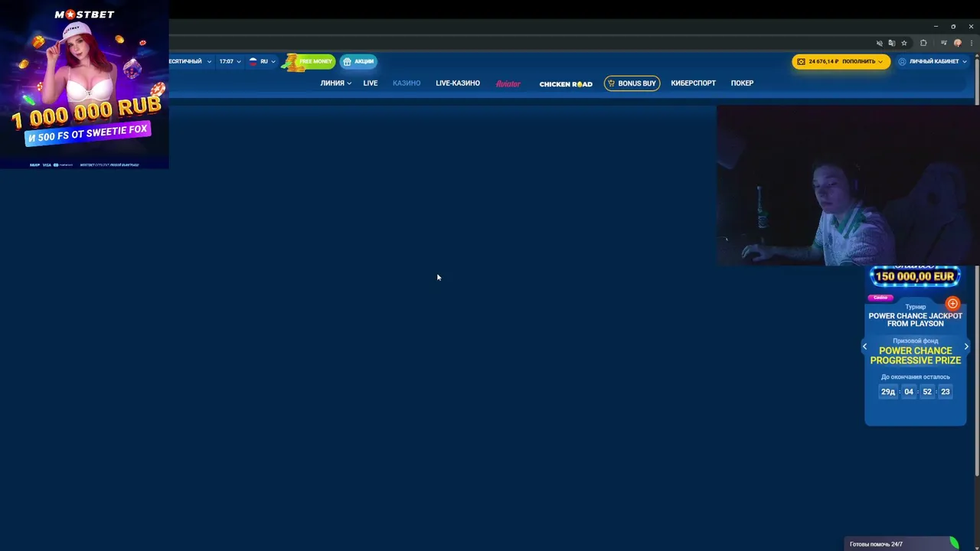Click the wallet icon beside the balance
The width and height of the screenshot is (980, 551).
(801, 61)
